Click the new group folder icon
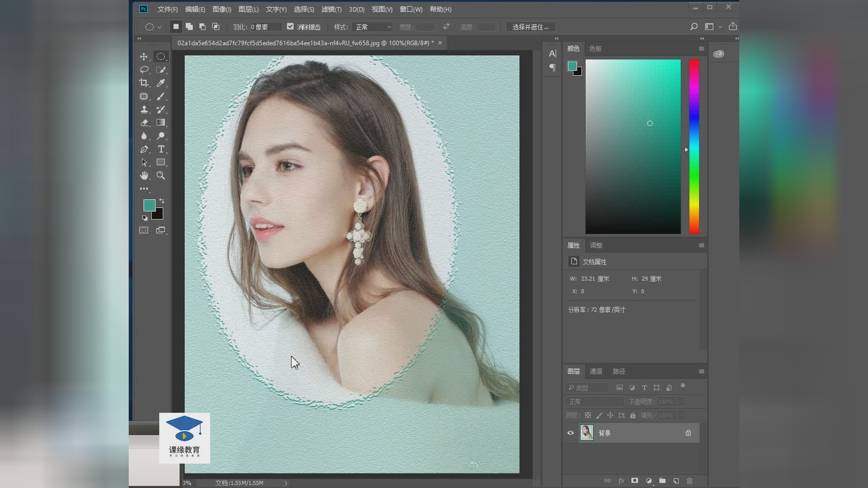Screen dimensions: 868x488 pyautogui.click(x=662, y=480)
